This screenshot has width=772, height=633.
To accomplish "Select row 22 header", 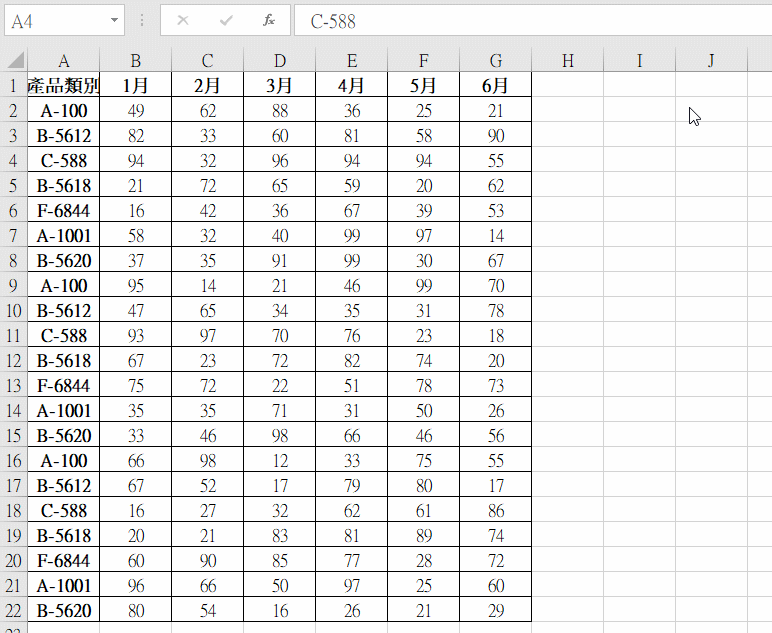I will (13, 610).
